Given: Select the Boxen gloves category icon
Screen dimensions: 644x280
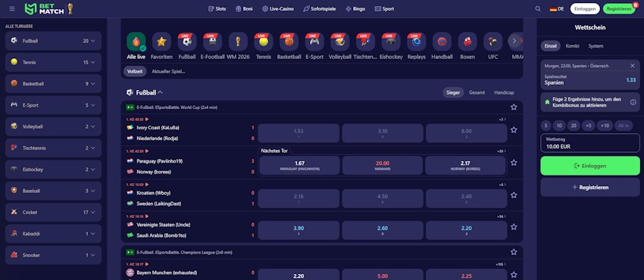Looking at the screenshot, I should click(x=467, y=42).
